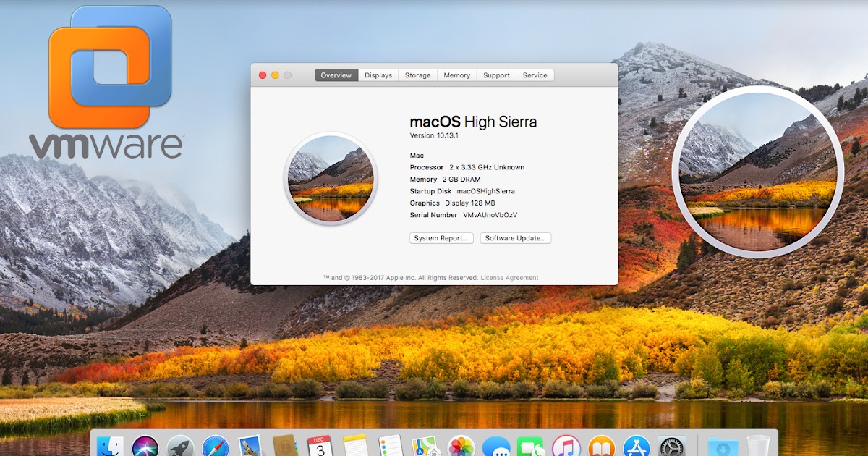
Task: Open iBooks app in the dock
Action: 602,447
